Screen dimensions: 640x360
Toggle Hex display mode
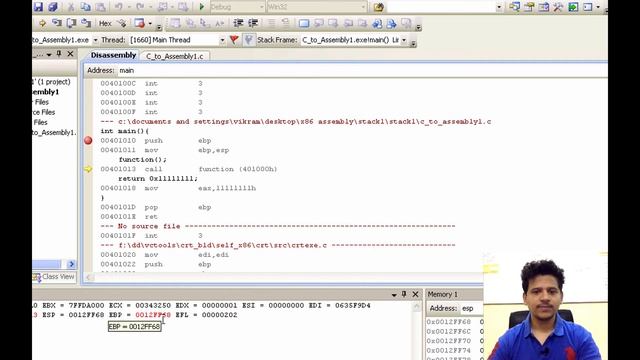[105, 23]
